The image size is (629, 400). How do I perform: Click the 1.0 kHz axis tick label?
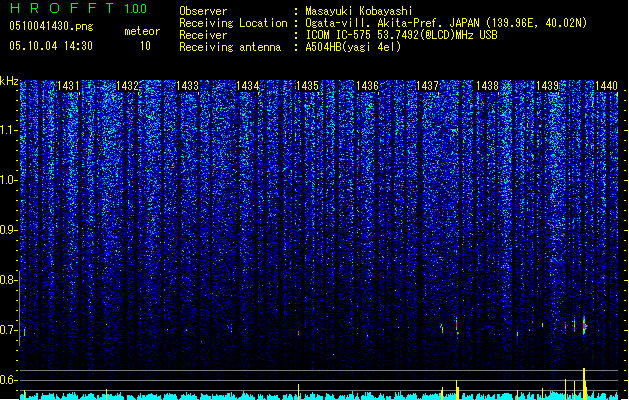pyautogui.click(x=8, y=180)
